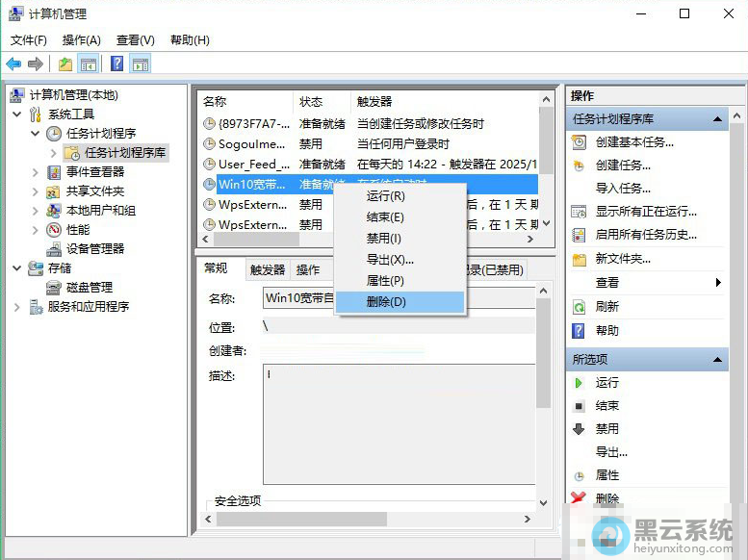Switch to the 触发器 tab
The height and width of the screenshot is (560, 748).
[268, 270]
